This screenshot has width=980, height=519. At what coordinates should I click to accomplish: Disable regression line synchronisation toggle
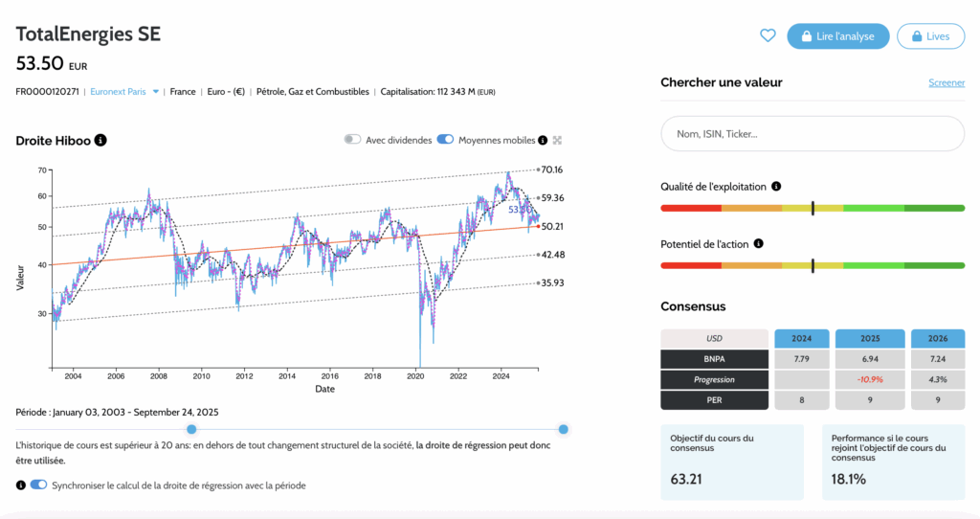(38, 485)
